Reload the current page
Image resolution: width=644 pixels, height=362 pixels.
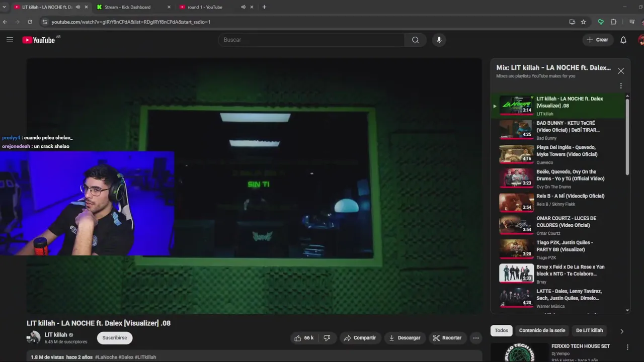click(30, 22)
